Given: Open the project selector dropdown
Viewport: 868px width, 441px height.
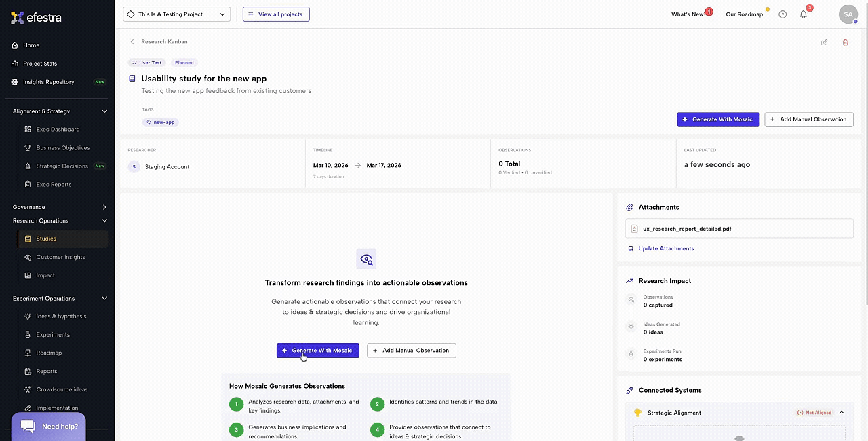Looking at the screenshot, I should tap(176, 14).
